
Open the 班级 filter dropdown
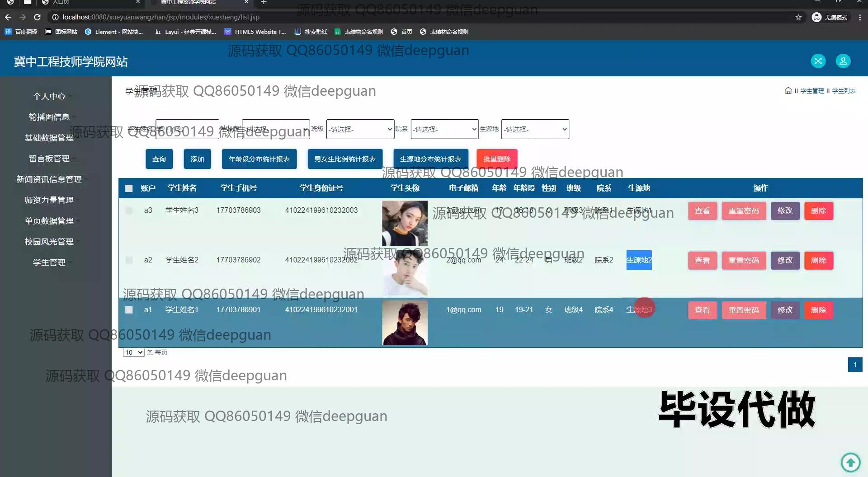tap(360, 129)
